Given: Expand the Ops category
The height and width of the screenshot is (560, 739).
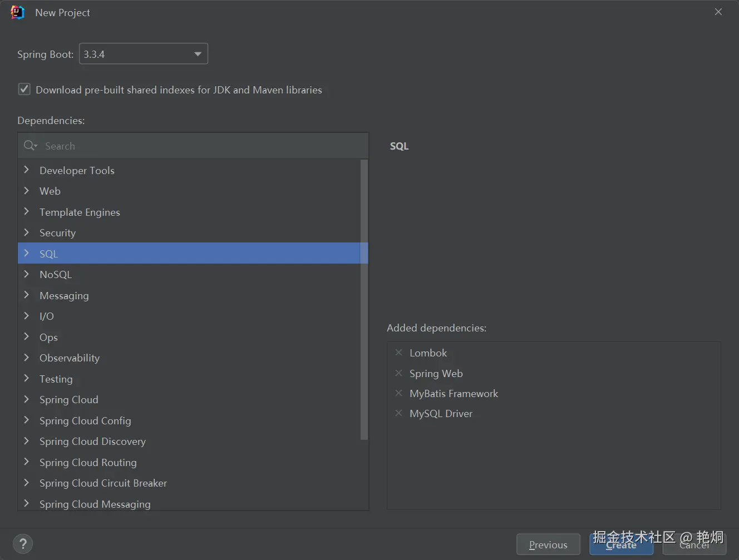Looking at the screenshot, I should point(26,336).
